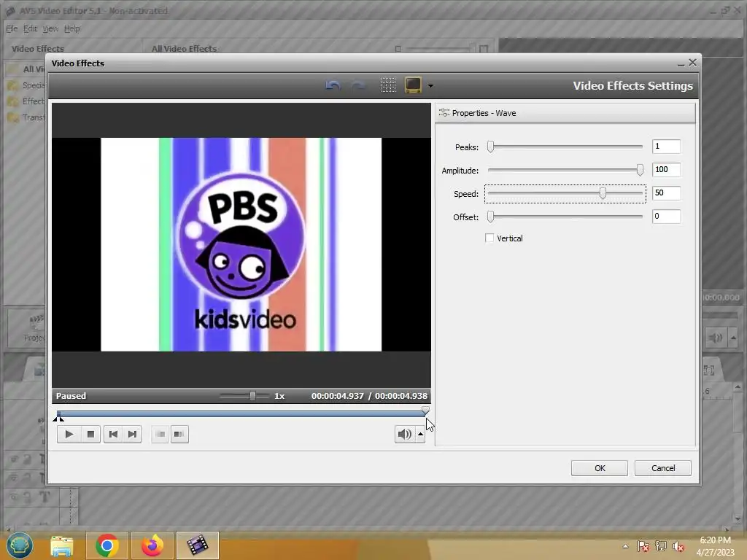Click the Redo arrow in Video Effects toolbar
Viewport: 747px width, 560px height.
[357, 86]
